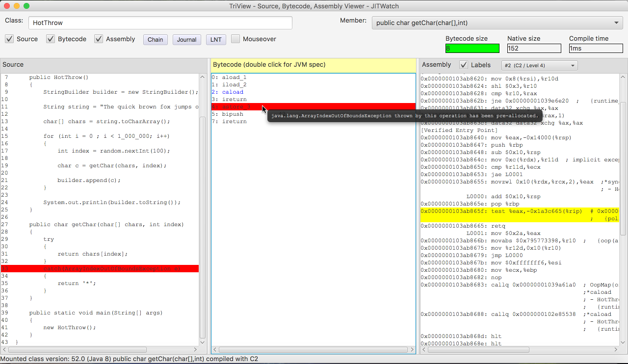628x364 pixels.
Task: Click assembly line 'push %rbp'
Action: pyautogui.click(x=469, y=145)
